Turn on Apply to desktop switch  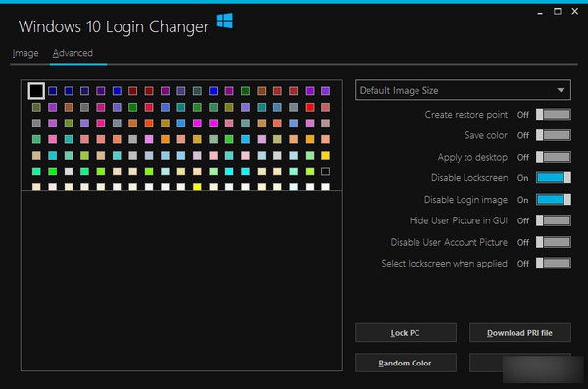(x=554, y=157)
